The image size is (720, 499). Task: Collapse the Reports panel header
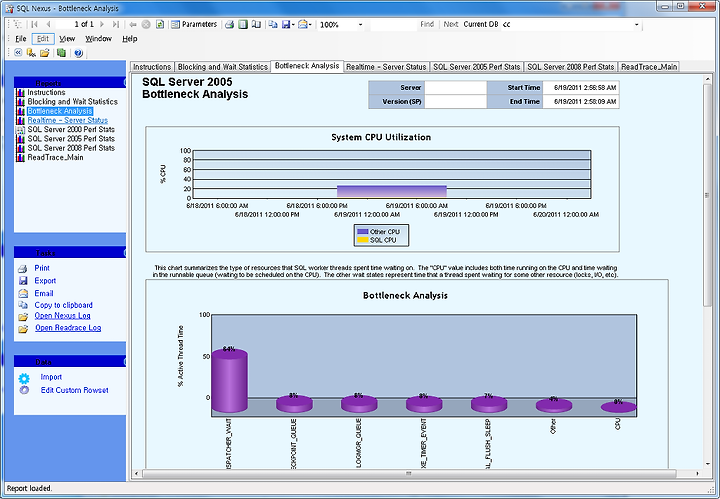[x=124, y=83]
